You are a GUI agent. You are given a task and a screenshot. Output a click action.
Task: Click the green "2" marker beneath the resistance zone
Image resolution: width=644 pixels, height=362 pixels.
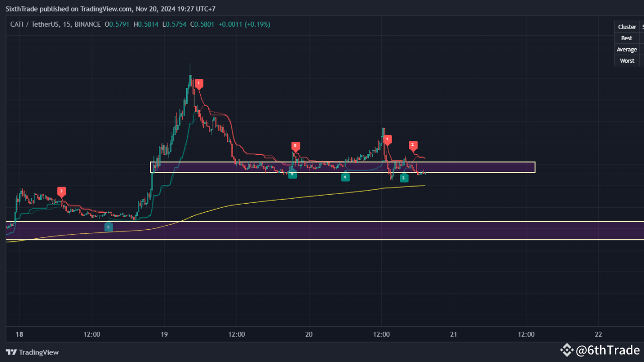(404, 177)
